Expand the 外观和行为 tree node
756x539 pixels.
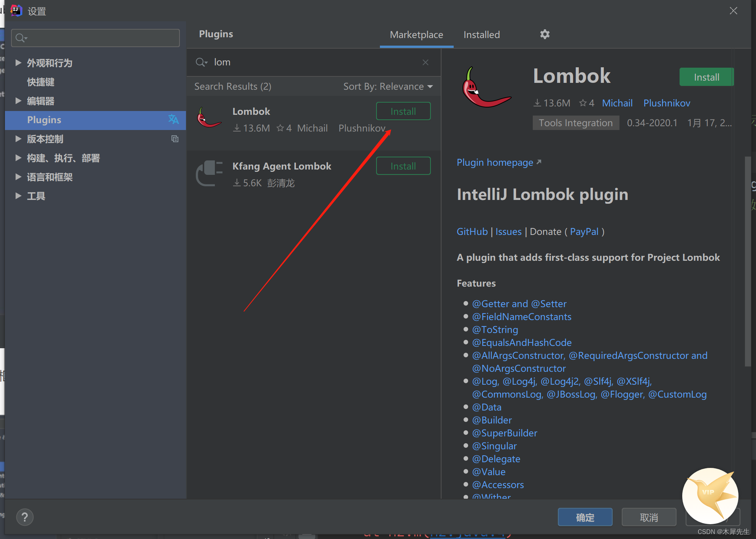click(18, 63)
